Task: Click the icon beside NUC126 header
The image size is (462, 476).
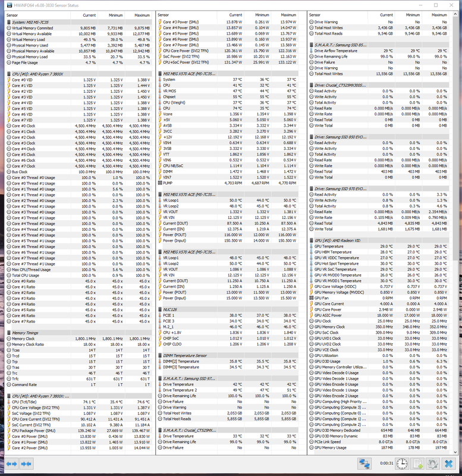Action: (x=160, y=309)
